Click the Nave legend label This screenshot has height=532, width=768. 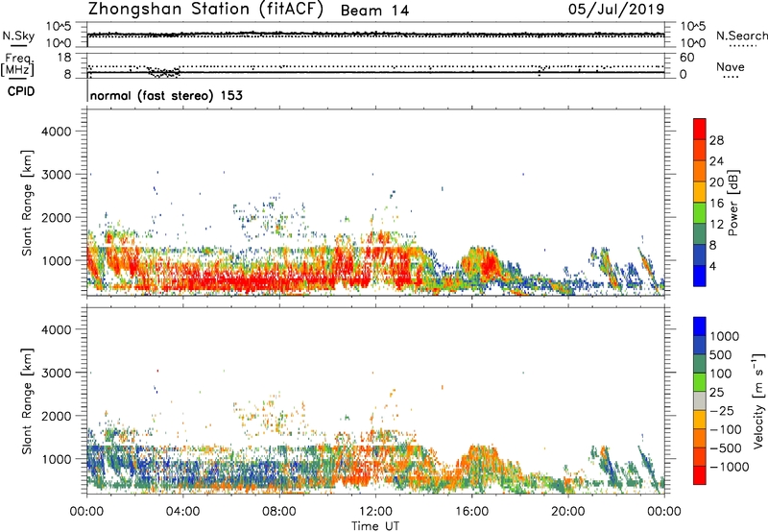pyautogui.click(x=732, y=67)
